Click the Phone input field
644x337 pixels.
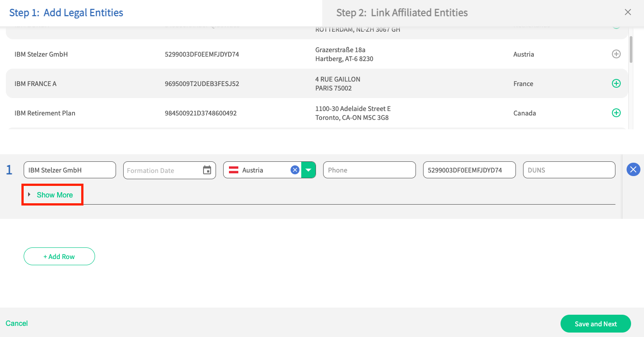click(370, 170)
